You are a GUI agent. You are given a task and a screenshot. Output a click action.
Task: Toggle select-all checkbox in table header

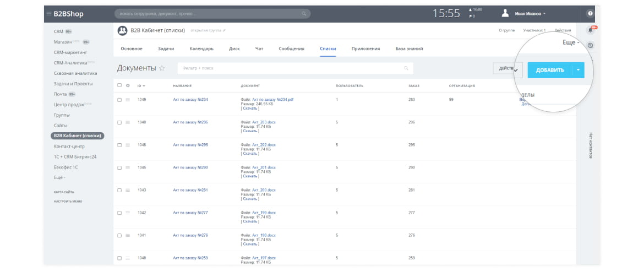click(x=119, y=85)
